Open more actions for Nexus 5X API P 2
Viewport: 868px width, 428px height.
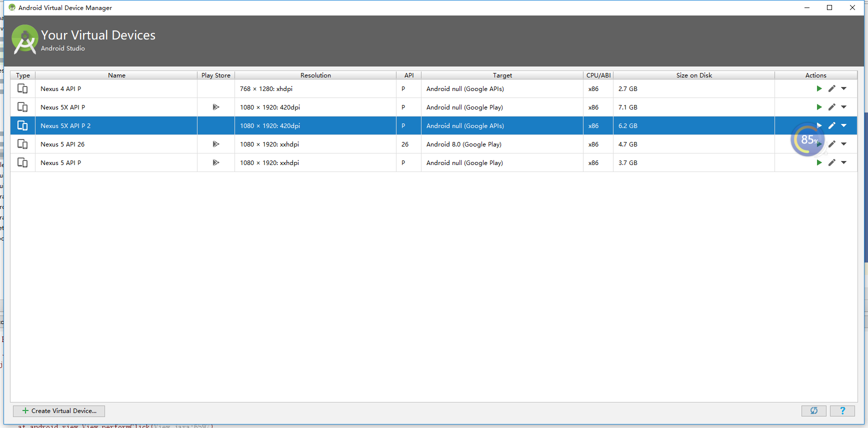coord(843,125)
